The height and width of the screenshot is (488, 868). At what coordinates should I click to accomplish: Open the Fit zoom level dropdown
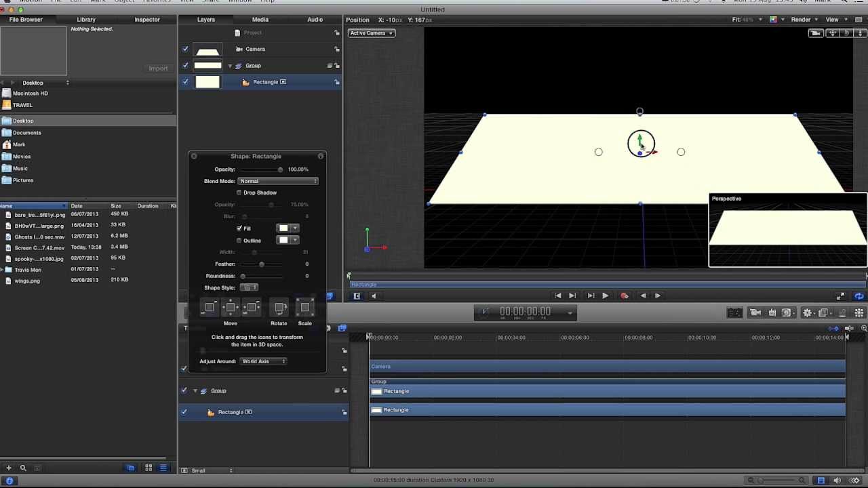[x=747, y=20]
